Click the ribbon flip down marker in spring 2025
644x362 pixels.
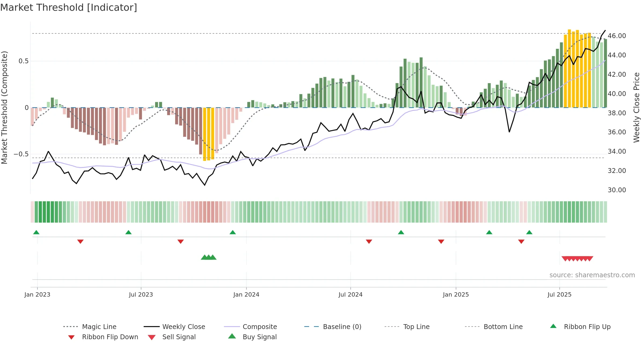point(521,242)
